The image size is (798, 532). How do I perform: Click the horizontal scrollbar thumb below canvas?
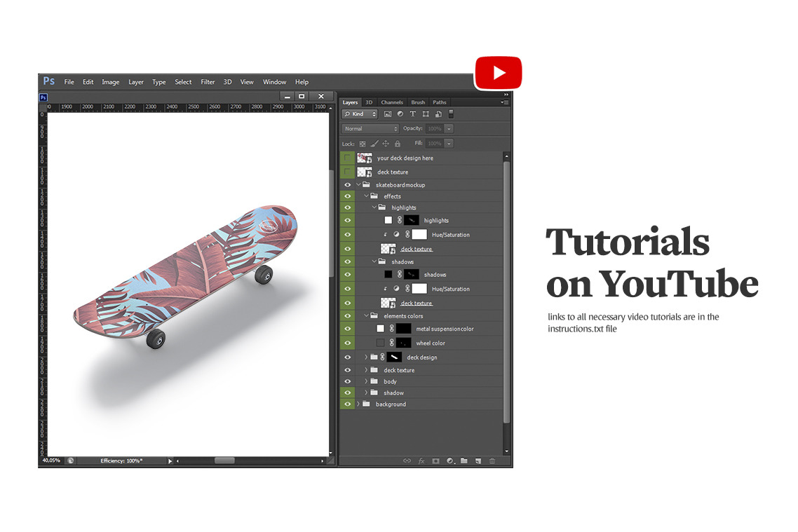coord(224,461)
